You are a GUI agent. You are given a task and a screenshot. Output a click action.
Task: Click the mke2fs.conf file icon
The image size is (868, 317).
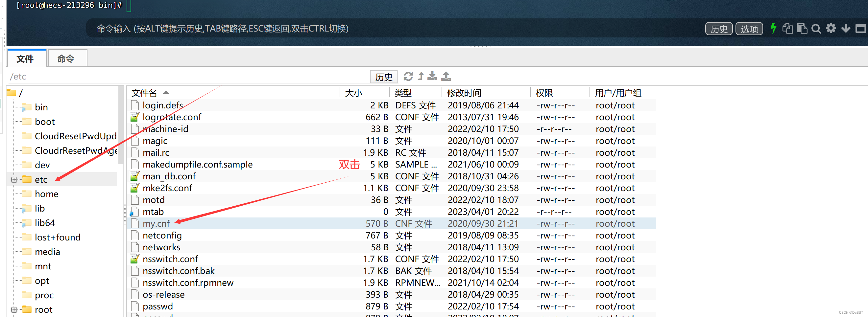tap(135, 188)
